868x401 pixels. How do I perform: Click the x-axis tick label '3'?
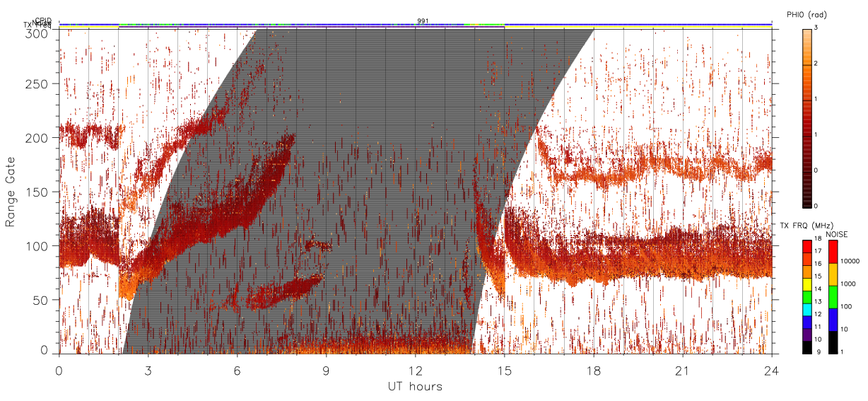tap(148, 371)
